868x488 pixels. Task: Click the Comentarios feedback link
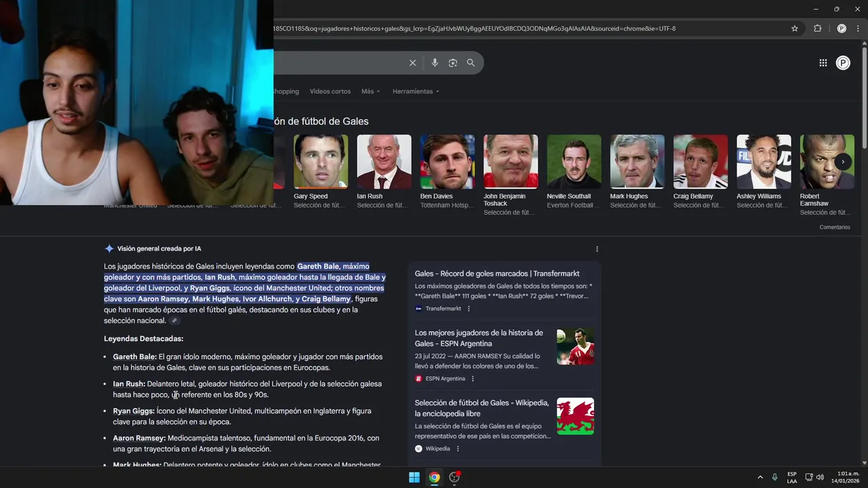[835, 227]
